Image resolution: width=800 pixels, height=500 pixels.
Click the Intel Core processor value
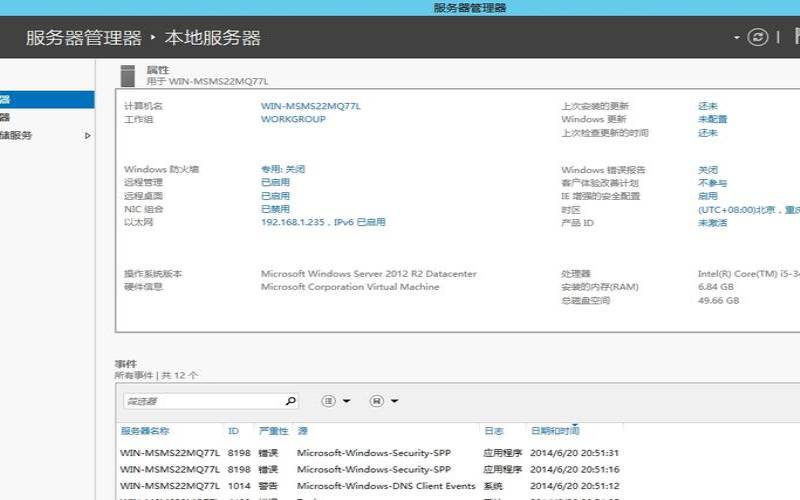748,274
